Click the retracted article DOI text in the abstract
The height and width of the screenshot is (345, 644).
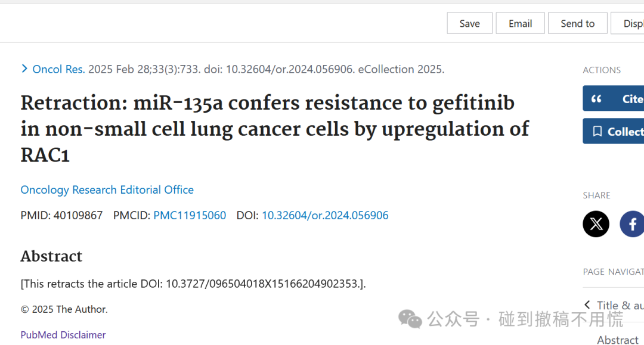pos(263,284)
